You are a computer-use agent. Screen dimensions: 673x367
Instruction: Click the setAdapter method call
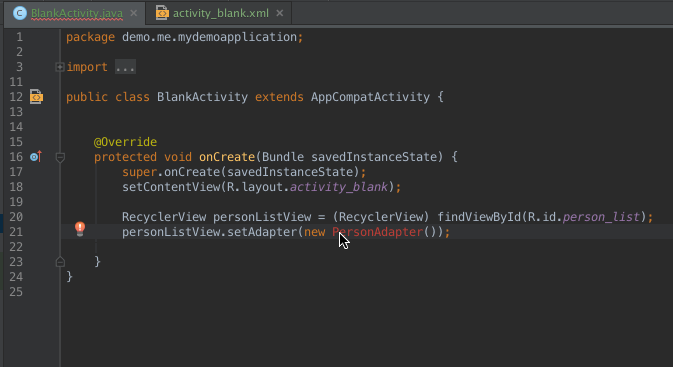[262, 232]
